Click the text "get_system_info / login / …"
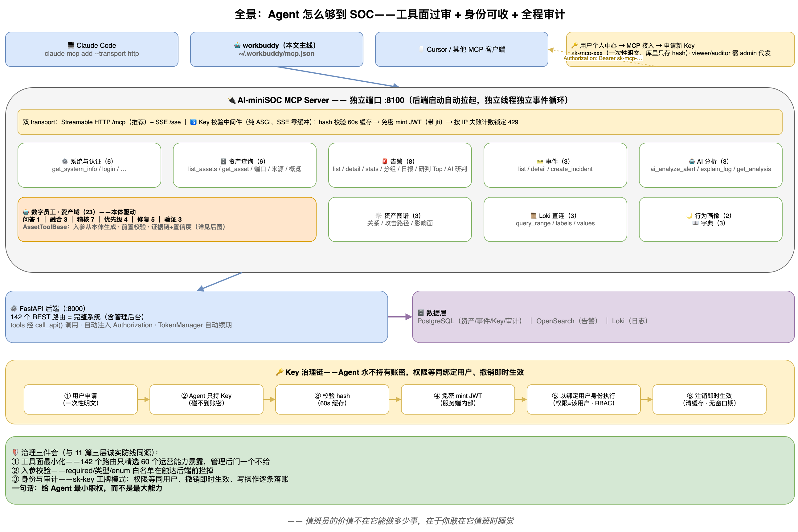 89,169
